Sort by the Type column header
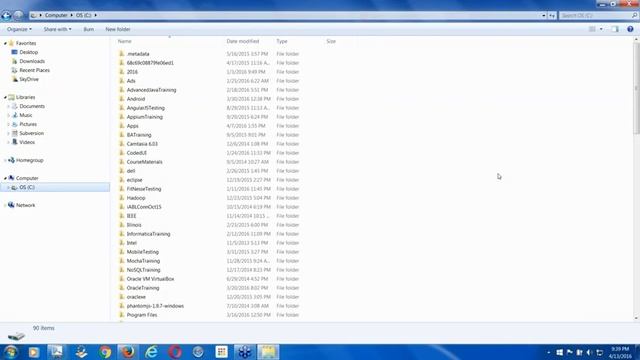 [282, 41]
